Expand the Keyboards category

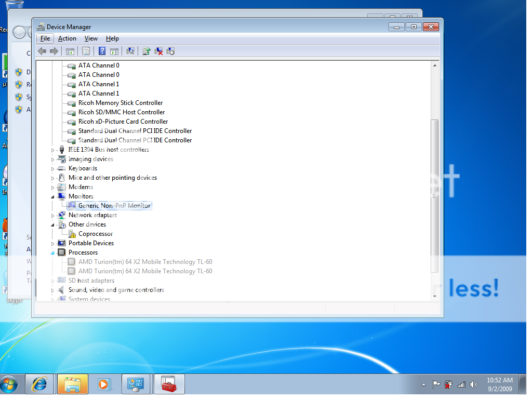53,168
